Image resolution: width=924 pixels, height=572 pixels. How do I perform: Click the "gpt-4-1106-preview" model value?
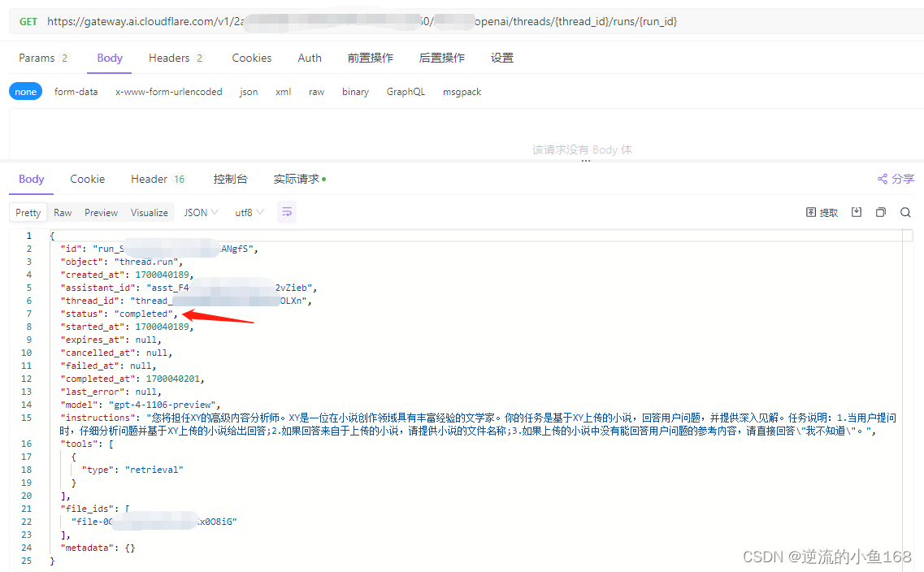162,405
